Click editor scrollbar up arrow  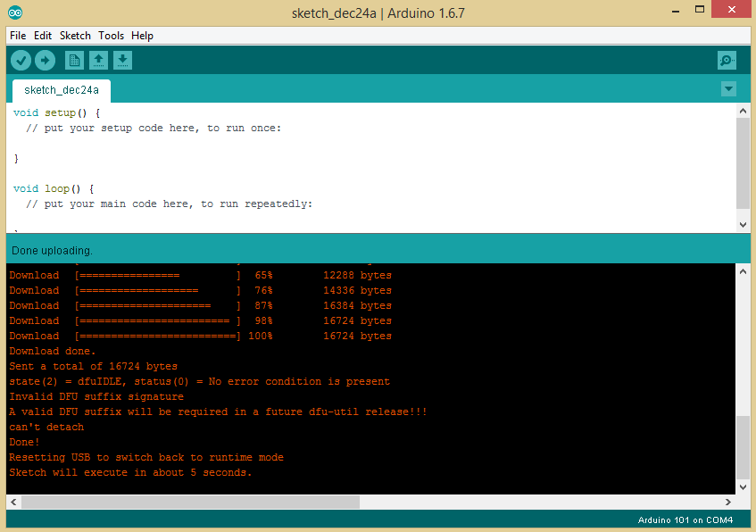coord(743,111)
